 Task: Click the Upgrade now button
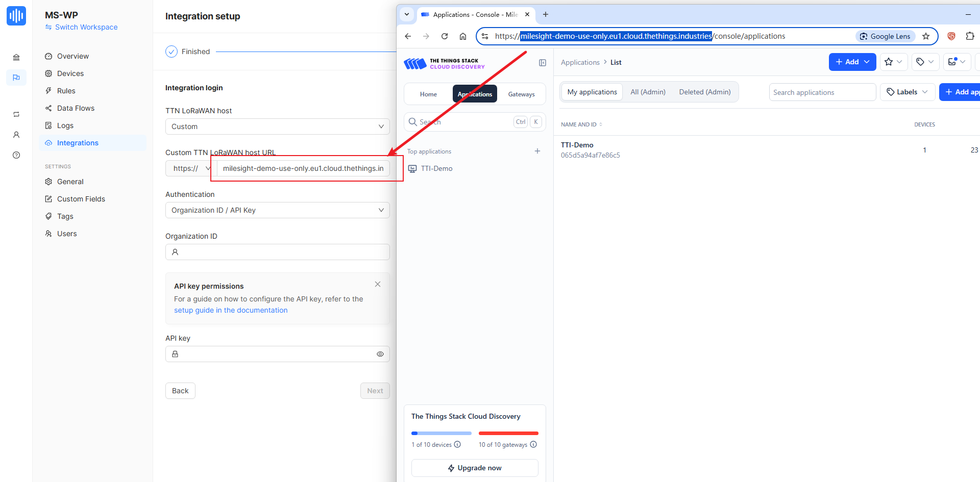475,468
